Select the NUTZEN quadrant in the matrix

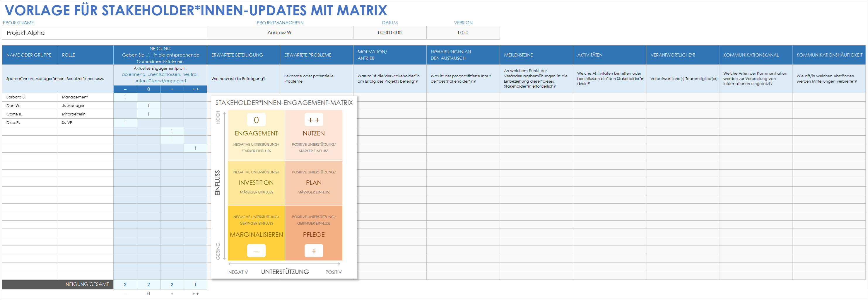(x=314, y=135)
